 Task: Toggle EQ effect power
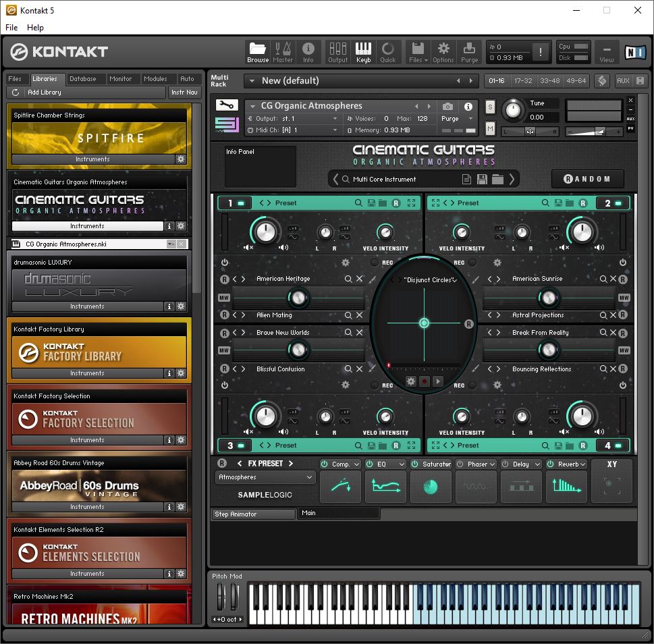pos(369,464)
